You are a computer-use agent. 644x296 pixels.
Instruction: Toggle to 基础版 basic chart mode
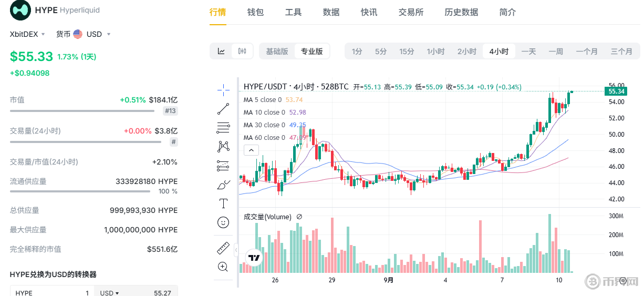point(277,51)
